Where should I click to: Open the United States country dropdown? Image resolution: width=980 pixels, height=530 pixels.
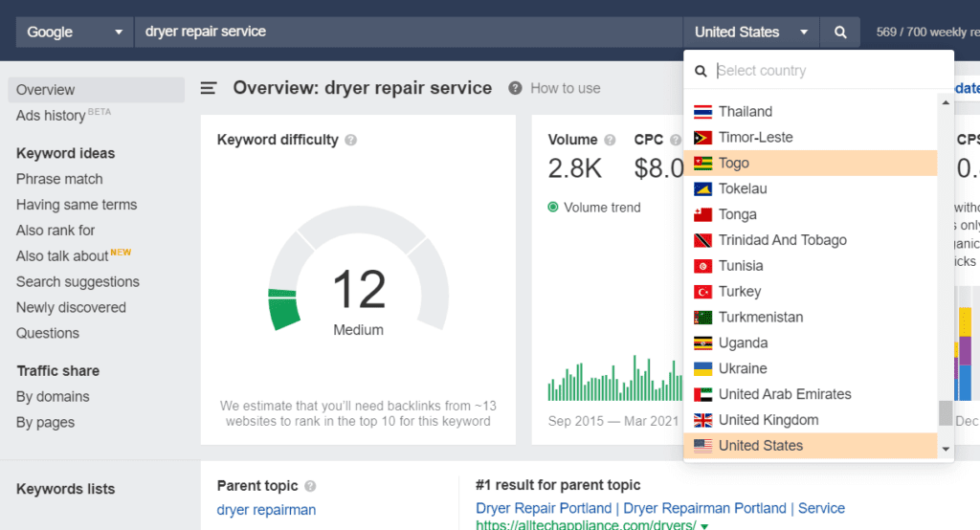point(750,32)
